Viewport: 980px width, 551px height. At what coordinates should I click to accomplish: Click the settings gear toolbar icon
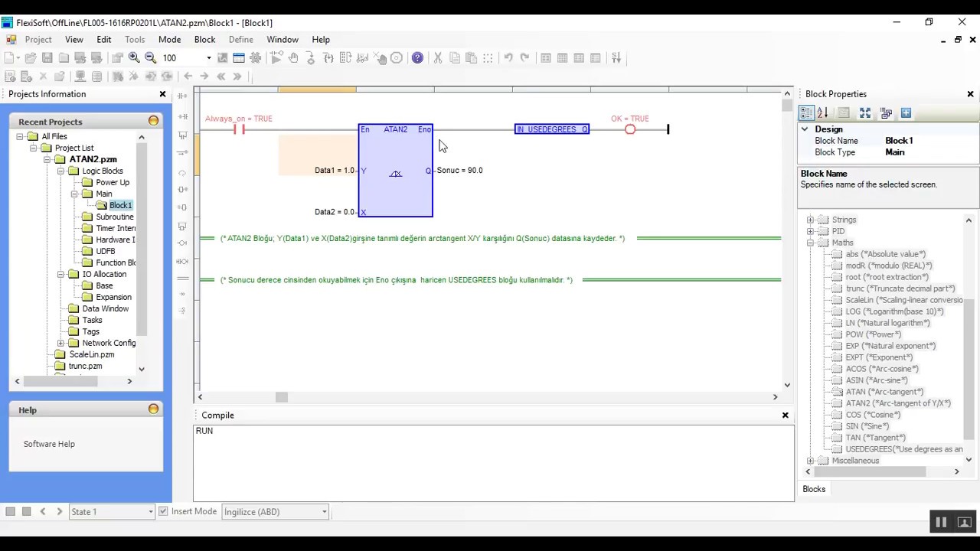256,58
